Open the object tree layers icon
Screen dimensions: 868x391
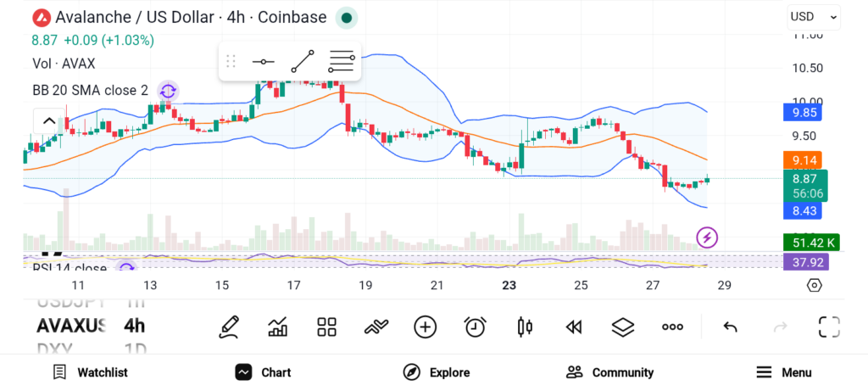(623, 327)
